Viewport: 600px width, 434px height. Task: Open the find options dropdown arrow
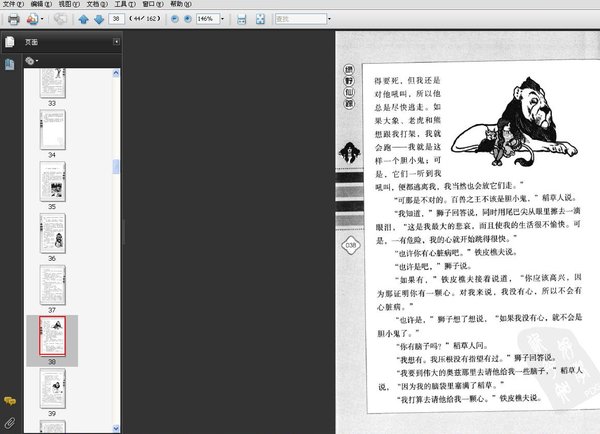pos(329,19)
